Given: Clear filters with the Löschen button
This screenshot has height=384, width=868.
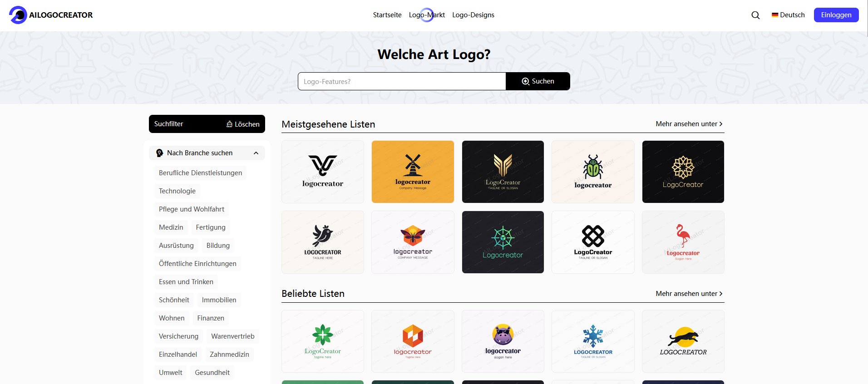Looking at the screenshot, I should point(243,124).
